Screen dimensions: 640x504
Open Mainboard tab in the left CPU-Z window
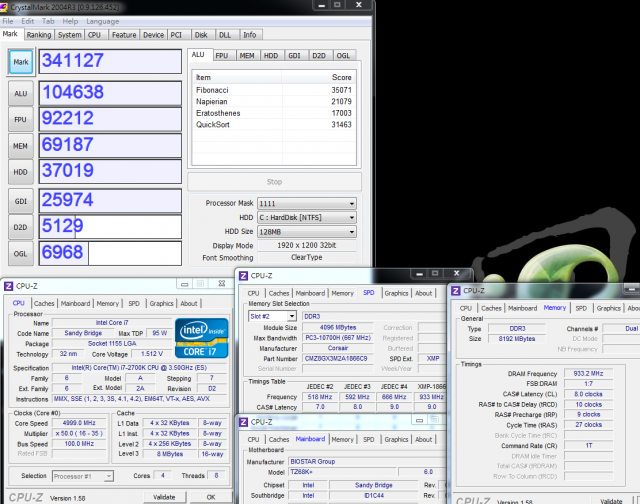pos(76,304)
